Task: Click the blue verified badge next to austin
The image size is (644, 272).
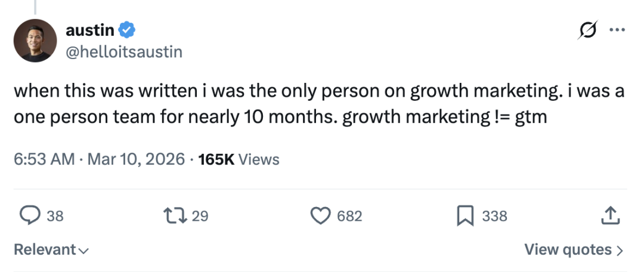Action: (127, 28)
